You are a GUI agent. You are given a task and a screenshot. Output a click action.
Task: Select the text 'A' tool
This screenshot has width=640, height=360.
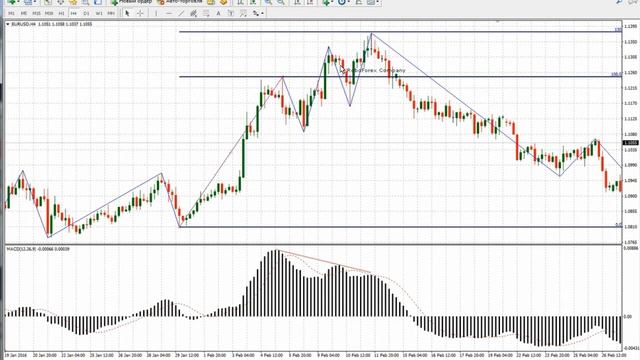218,13
